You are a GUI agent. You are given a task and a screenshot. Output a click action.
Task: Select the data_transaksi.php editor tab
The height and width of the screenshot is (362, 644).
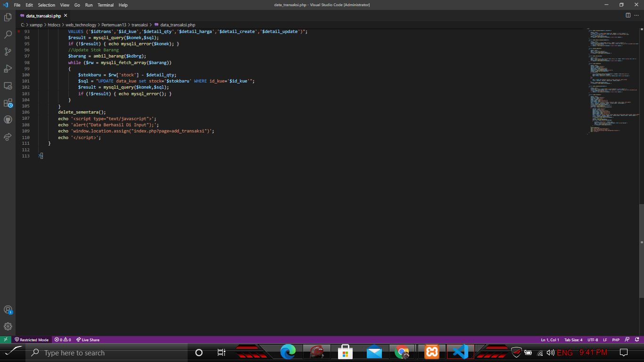[x=43, y=16]
